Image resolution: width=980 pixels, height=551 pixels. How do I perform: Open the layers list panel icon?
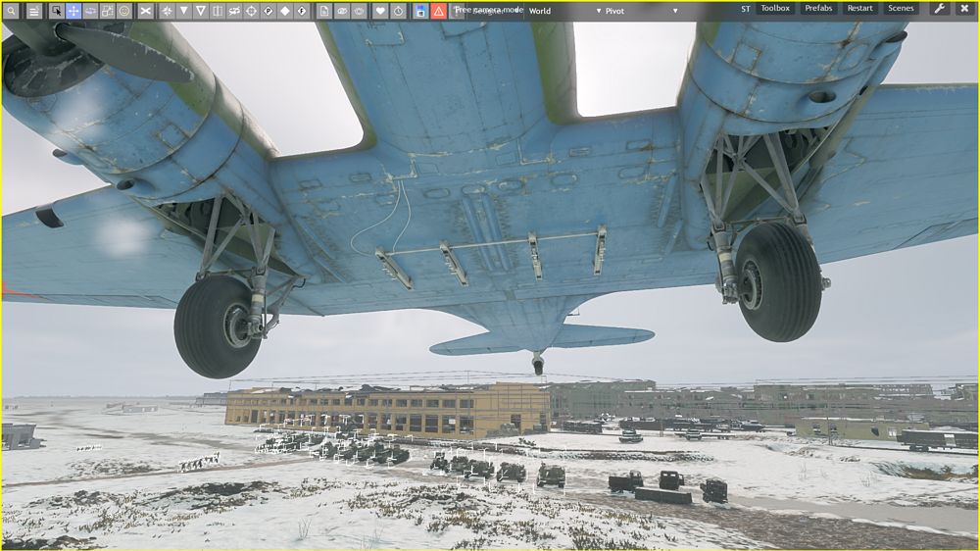click(33, 11)
